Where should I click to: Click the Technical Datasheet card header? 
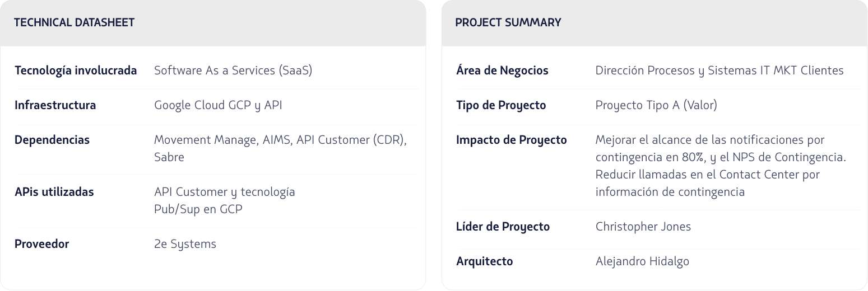pos(74,23)
